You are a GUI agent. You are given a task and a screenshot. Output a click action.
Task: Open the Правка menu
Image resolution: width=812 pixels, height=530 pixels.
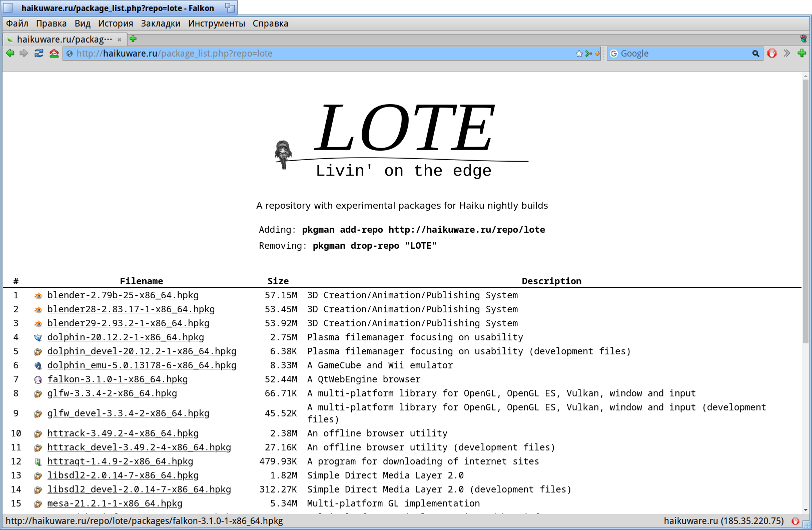pyautogui.click(x=51, y=24)
